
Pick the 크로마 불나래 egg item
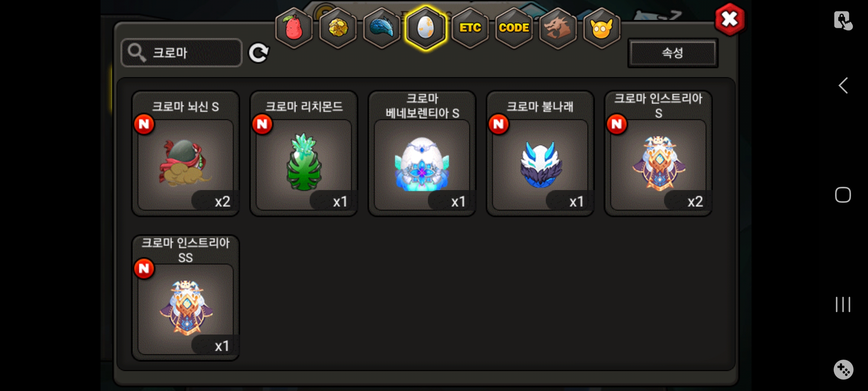pyautogui.click(x=540, y=154)
